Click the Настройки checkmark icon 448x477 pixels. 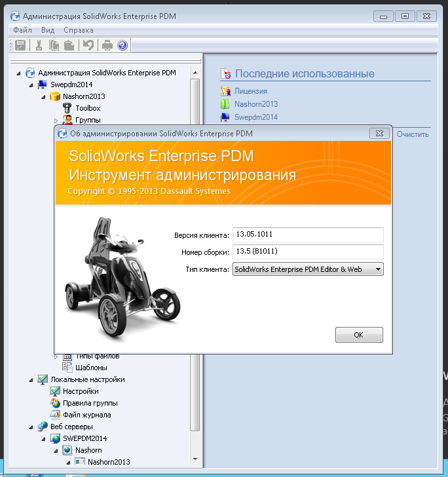tap(55, 391)
